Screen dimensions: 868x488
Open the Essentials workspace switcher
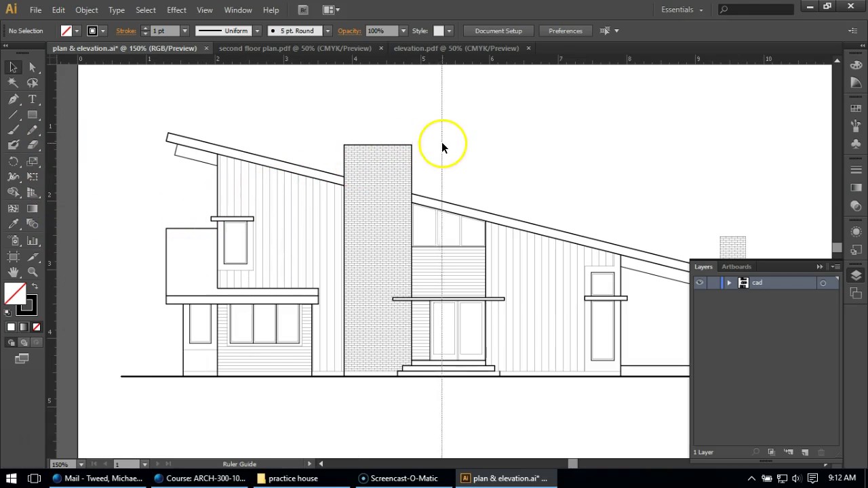pos(682,9)
